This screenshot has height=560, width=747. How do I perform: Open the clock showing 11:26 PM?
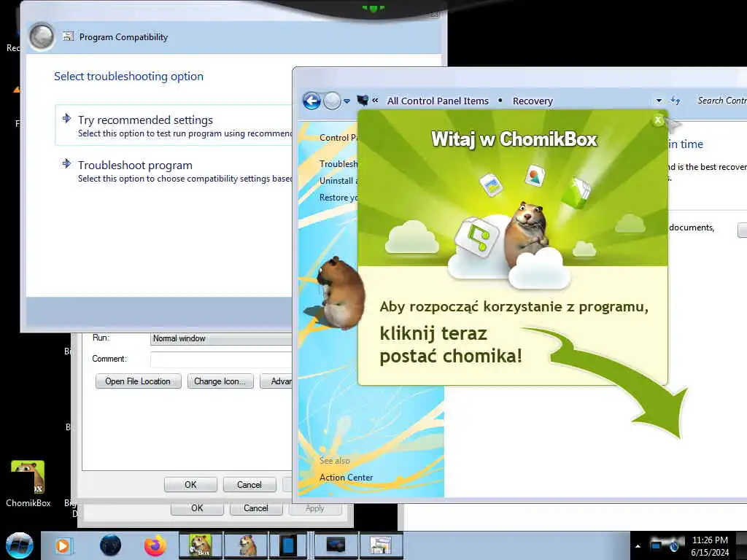710,546
